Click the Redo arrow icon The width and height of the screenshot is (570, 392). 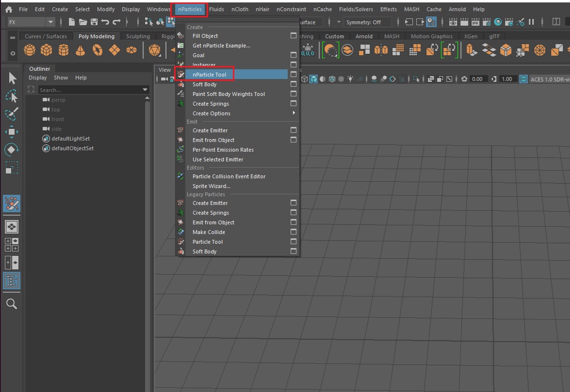coord(116,22)
